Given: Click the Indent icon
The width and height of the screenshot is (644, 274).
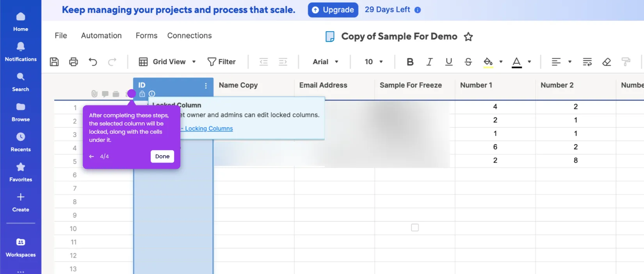Looking at the screenshot, I should click(283, 62).
